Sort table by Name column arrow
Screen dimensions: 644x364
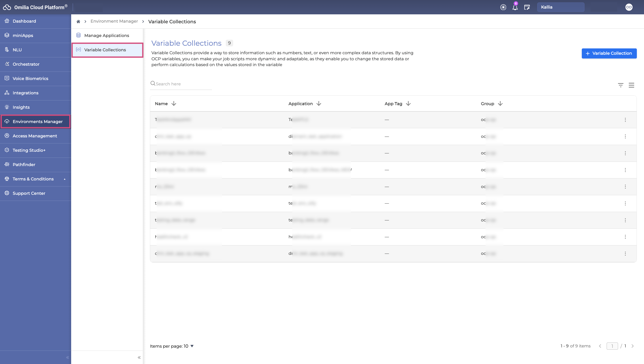(174, 104)
